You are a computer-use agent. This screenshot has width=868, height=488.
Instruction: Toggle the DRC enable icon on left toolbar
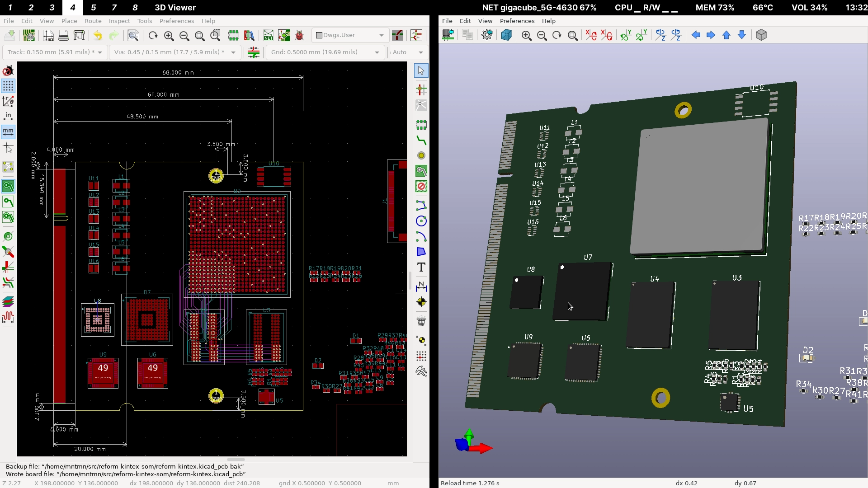click(x=8, y=71)
